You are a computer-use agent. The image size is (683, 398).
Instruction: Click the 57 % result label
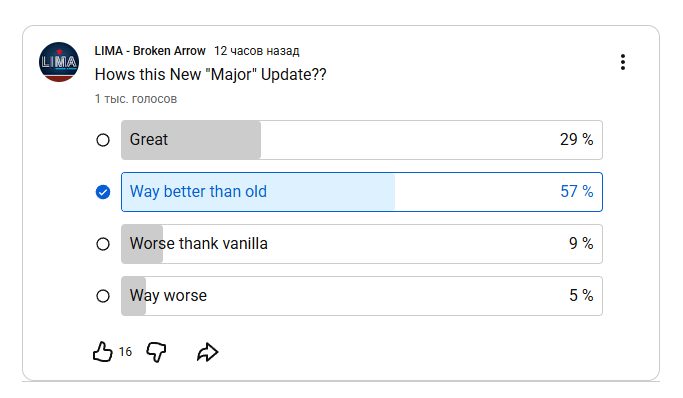[576, 192]
